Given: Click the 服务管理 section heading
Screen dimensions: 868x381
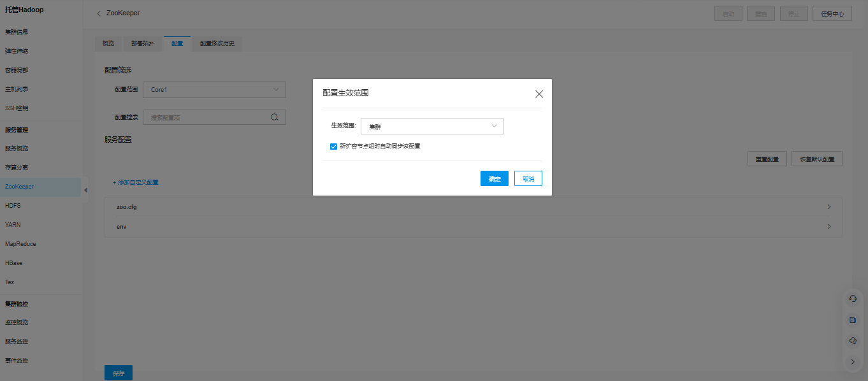Looking at the screenshot, I should [17, 130].
